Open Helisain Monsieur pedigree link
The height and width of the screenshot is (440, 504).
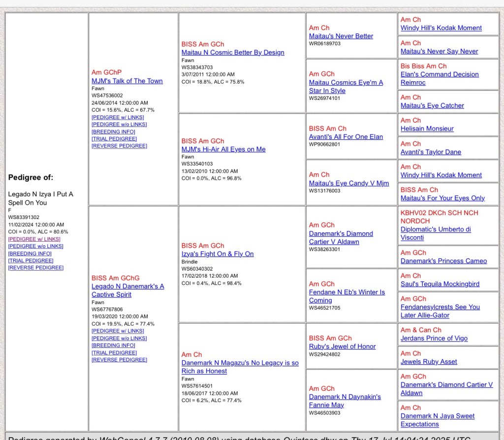point(427,128)
